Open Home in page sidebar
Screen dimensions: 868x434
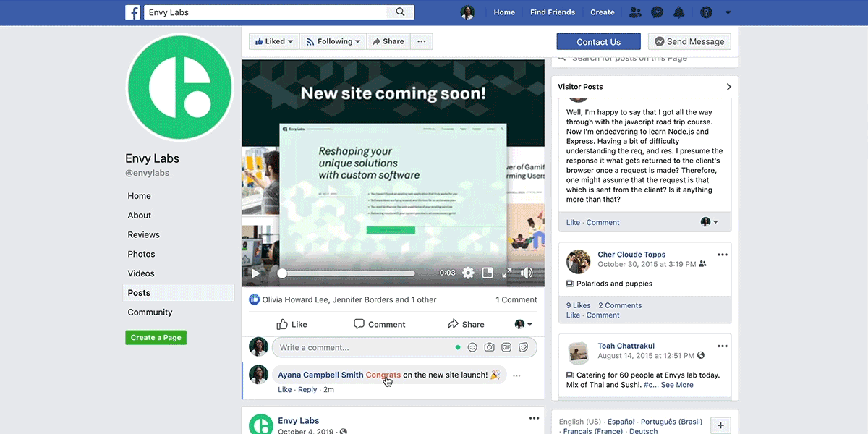(140, 196)
